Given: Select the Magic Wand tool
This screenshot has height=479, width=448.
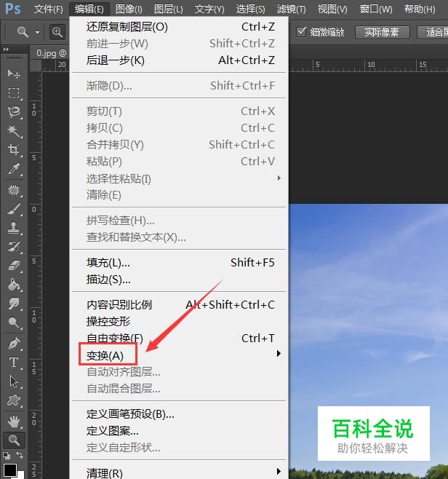Looking at the screenshot, I should [x=14, y=131].
